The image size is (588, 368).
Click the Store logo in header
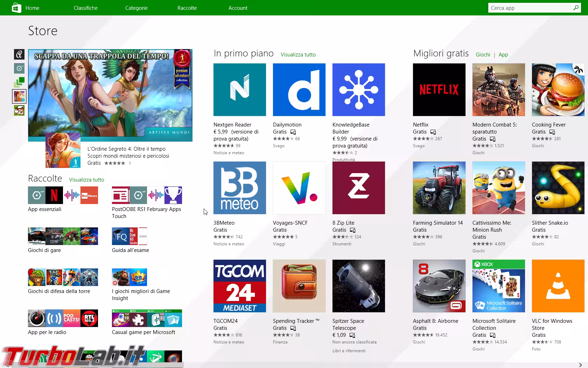(x=16, y=8)
